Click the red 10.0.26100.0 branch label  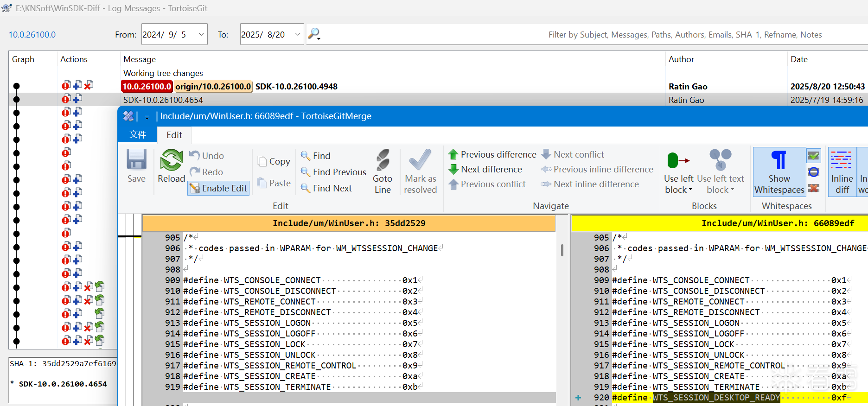point(147,86)
